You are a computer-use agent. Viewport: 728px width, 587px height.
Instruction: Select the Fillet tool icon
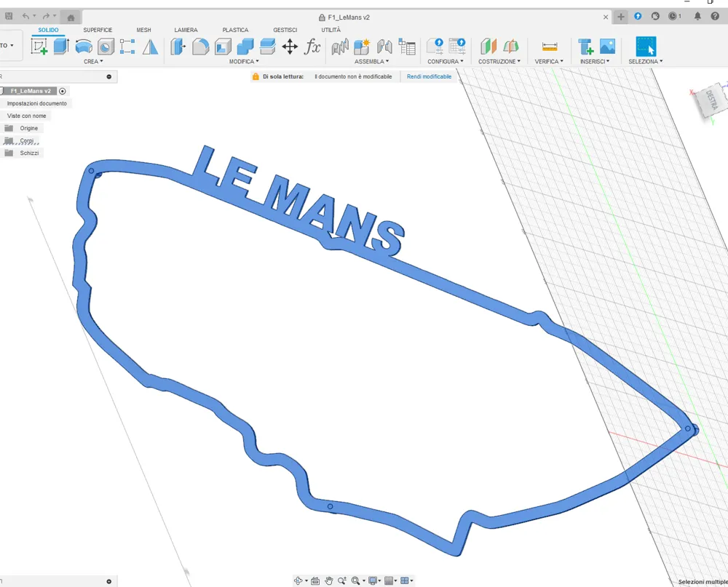201,47
